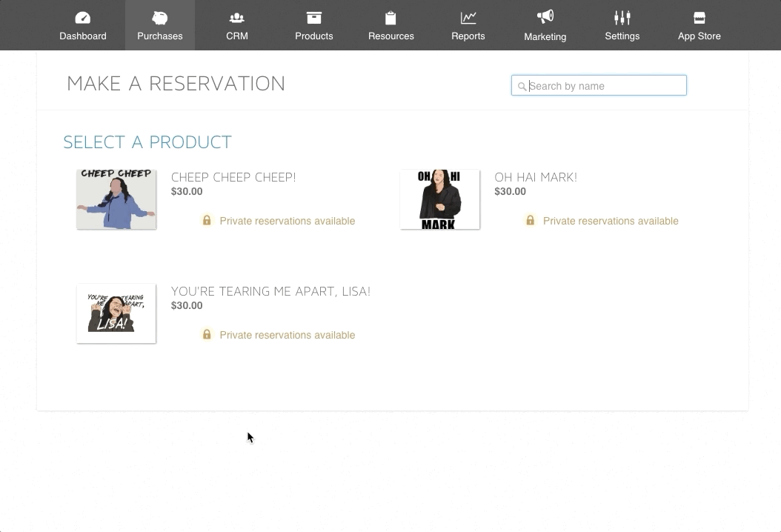The height and width of the screenshot is (532, 781).
Task: Go to the CRM menu label
Action: pos(237,36)
